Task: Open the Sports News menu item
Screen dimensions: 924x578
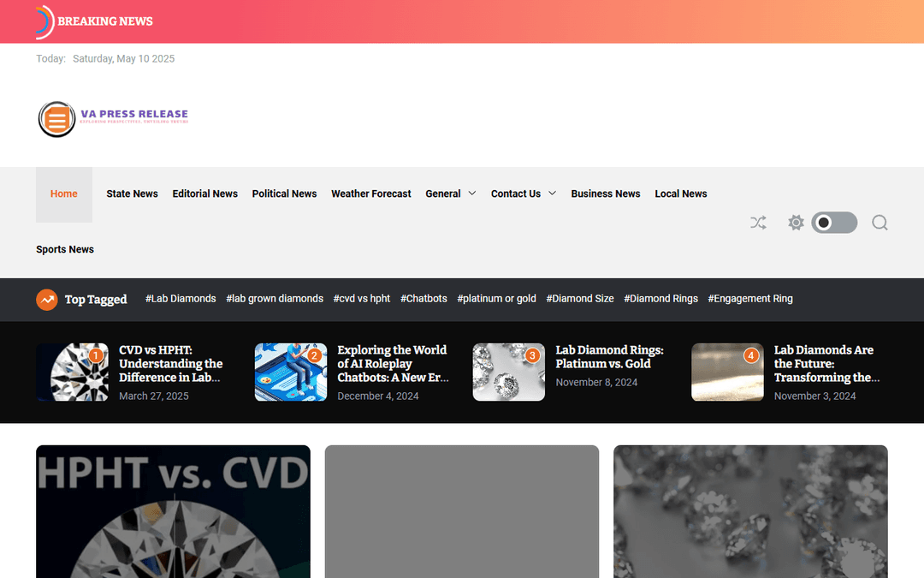Action: [x=65, y=249]
